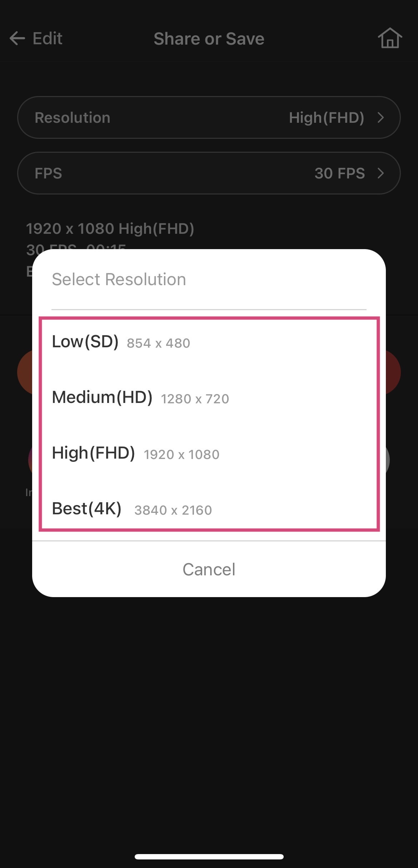Tap the back arrow icon
This screenshot has width=418, height=868.
(x=17, y=39)
